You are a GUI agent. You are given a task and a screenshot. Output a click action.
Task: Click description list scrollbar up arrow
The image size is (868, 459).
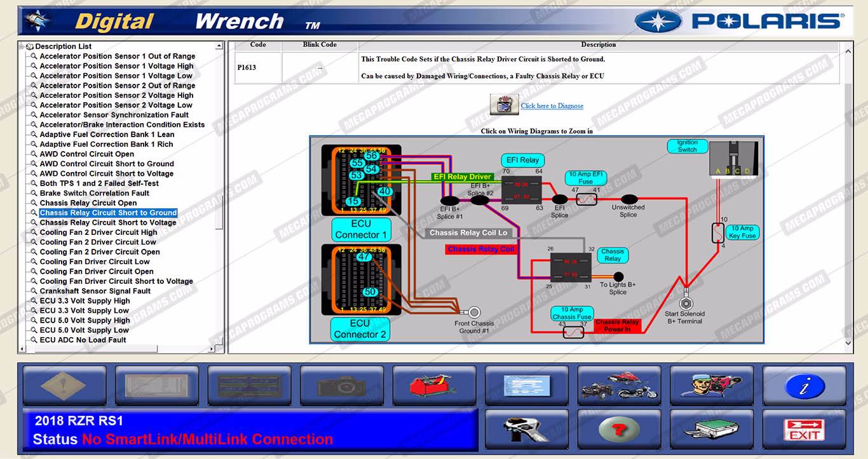point(219,46)
